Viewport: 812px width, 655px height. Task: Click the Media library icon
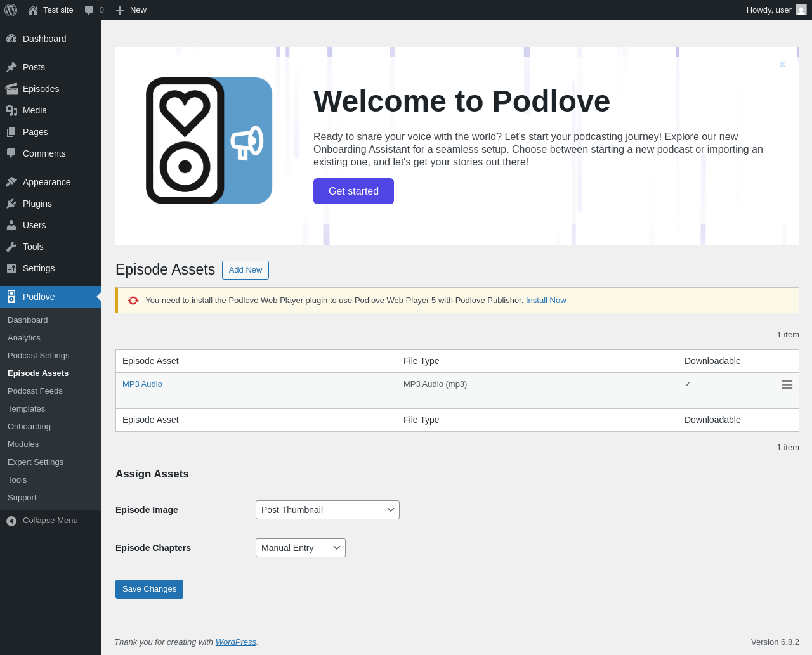coord(11,110)
